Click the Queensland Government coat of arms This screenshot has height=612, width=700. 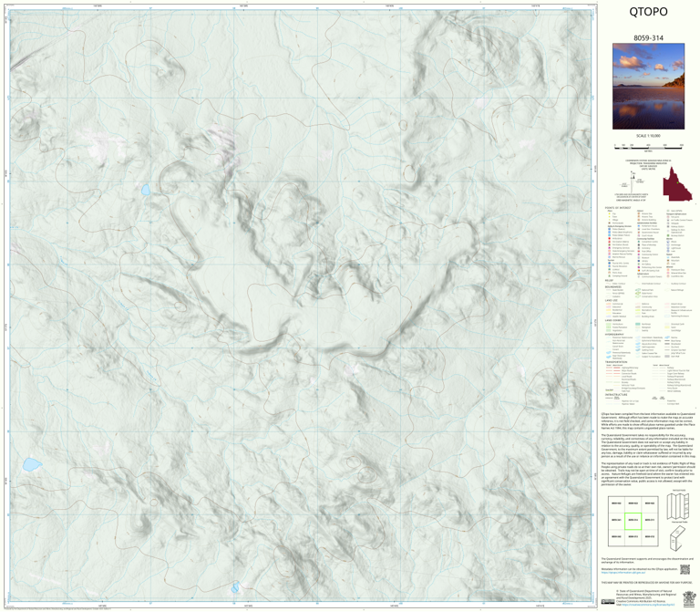(x=689, y=597)
